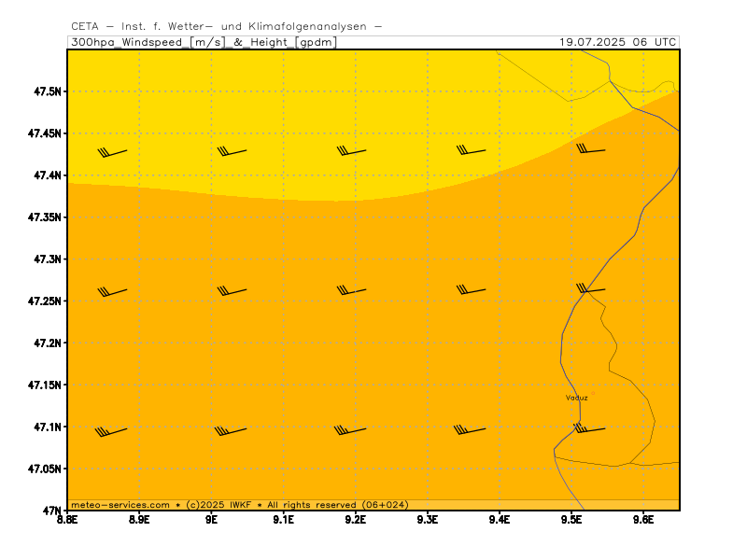Click the 47.05N latitude label
Viewport: 747px width, 560px height.
coord(45,469)
